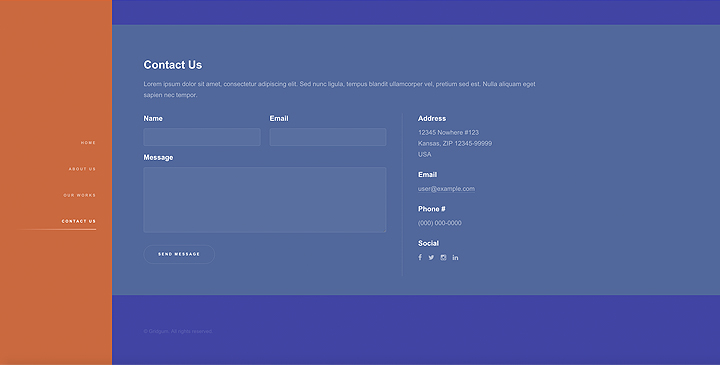Image resolution: width=720 pixels, height=365 pixels.
Task: Click the Address heading
Action: 432,118
